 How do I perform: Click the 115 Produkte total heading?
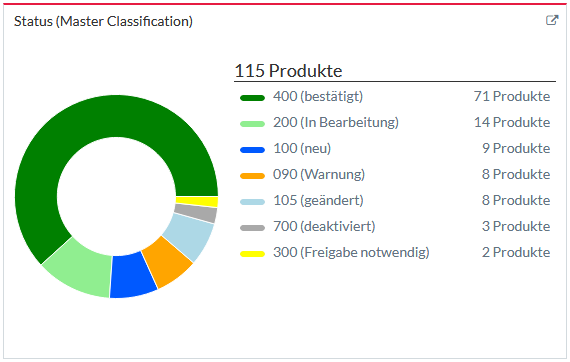(288, 71)
